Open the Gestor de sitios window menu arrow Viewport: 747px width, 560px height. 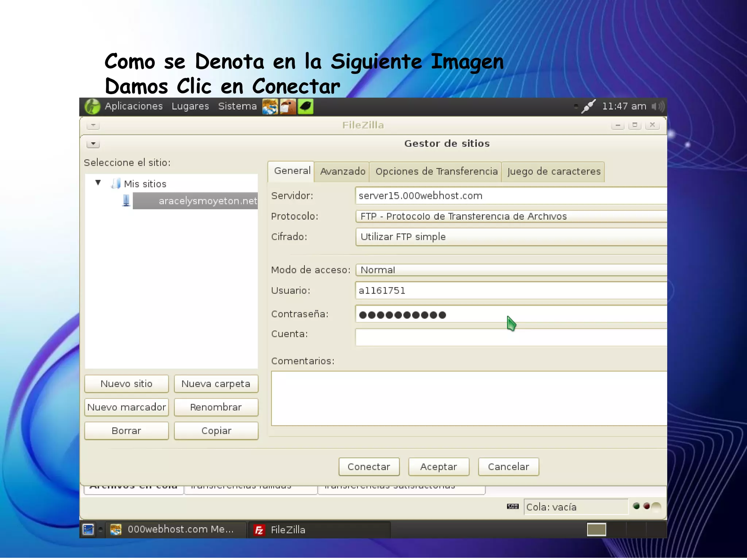pos(93,144)
